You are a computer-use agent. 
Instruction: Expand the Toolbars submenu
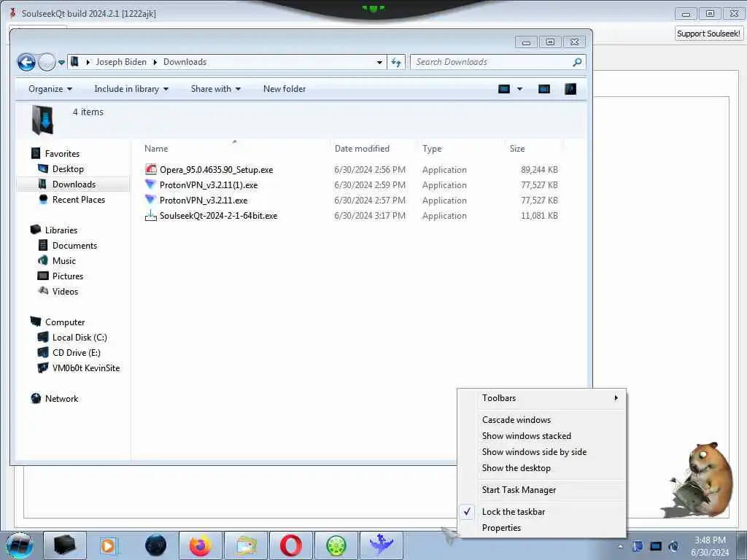542,398
